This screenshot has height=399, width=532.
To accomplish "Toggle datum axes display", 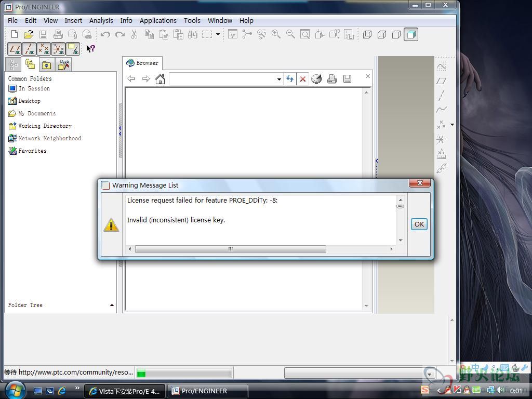I will coord(29,49).
